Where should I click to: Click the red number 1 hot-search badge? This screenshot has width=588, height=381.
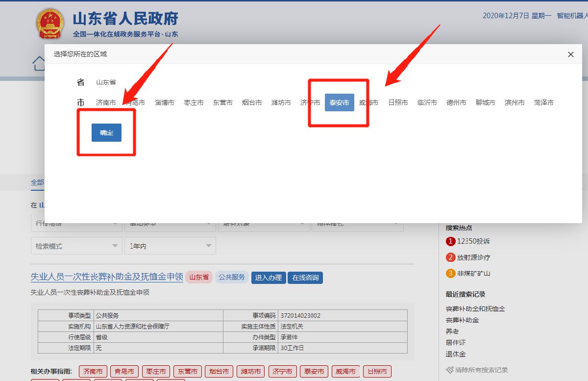[x=450, y=241]
